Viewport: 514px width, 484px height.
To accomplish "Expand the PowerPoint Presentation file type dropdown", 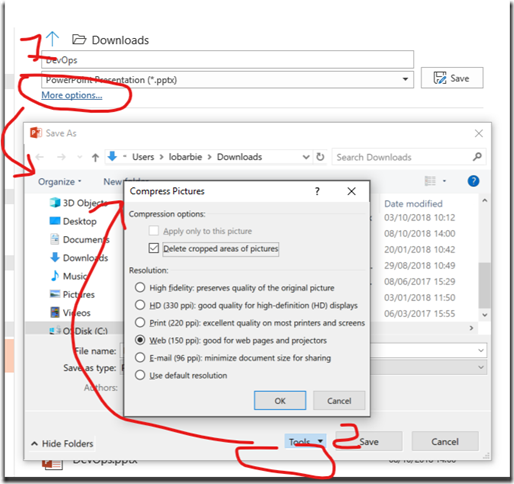I will [x=405, y=79].
